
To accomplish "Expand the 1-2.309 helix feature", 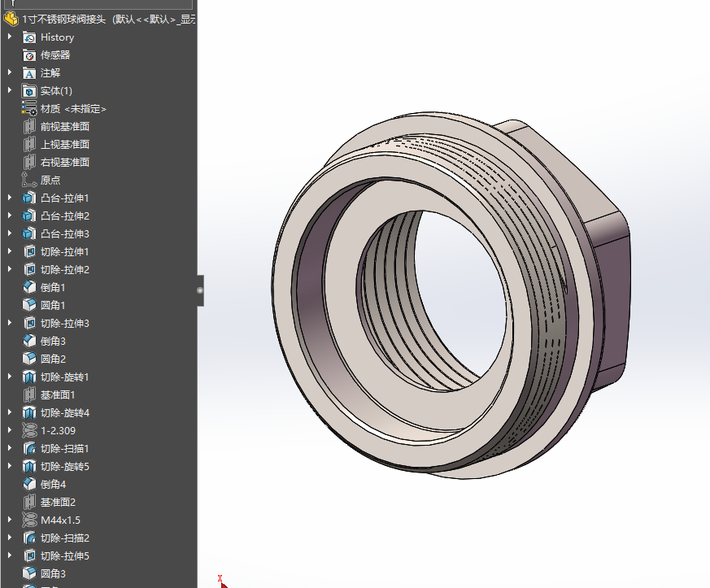I will coord(10,430).
